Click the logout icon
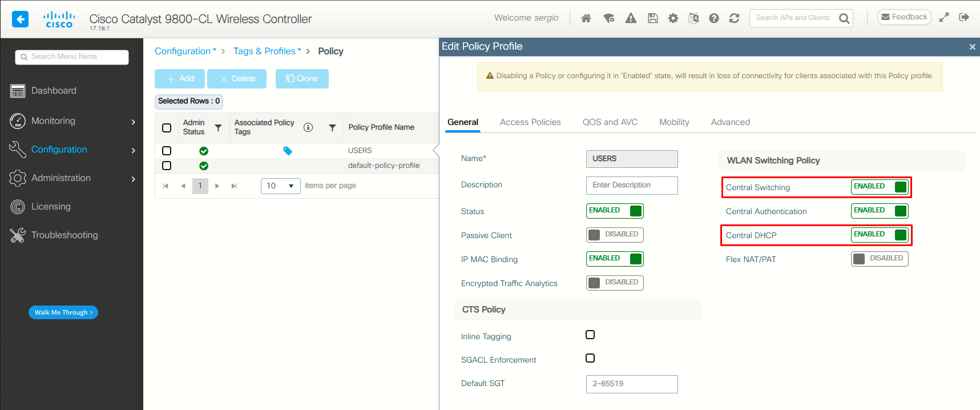The image size is (980, 410). (x=964, y=17)
